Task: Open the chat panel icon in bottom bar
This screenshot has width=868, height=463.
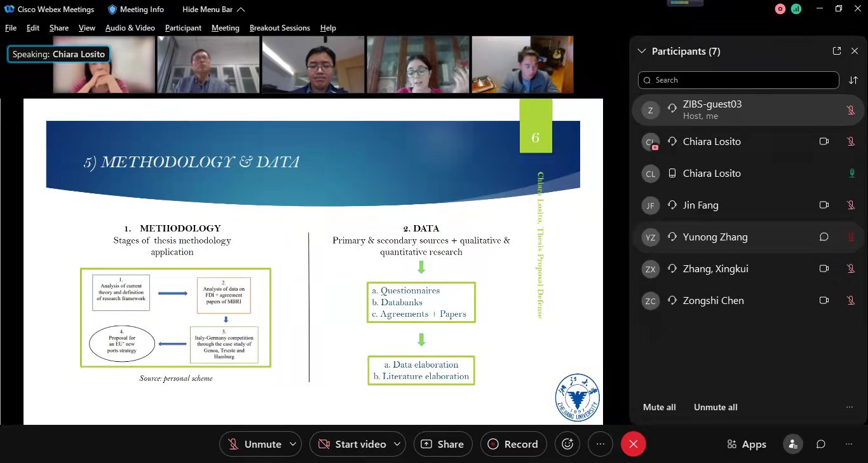Action: point(821,444)
